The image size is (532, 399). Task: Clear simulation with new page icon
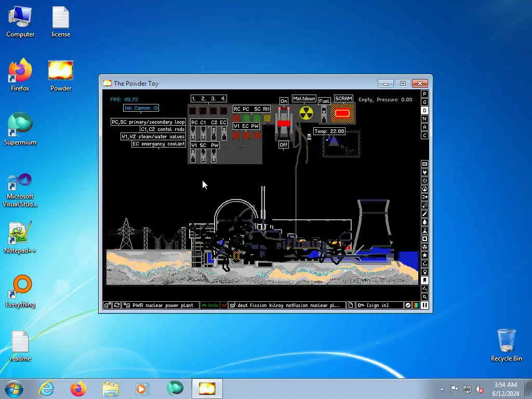point(351,305)
